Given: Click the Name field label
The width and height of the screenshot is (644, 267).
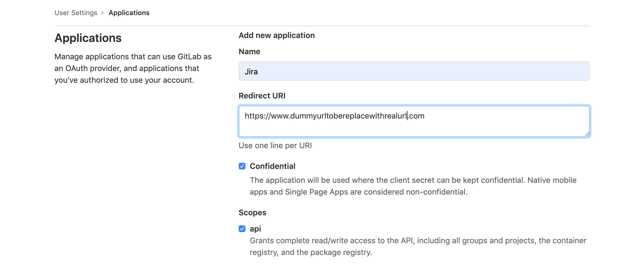Looking at the screenshot, I should click(249, 52).
